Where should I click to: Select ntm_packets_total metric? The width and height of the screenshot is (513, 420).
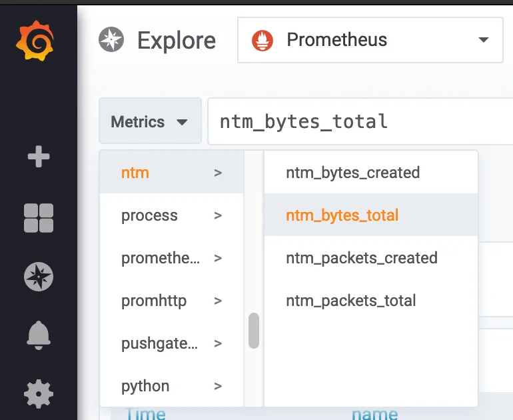pos(350,301)
